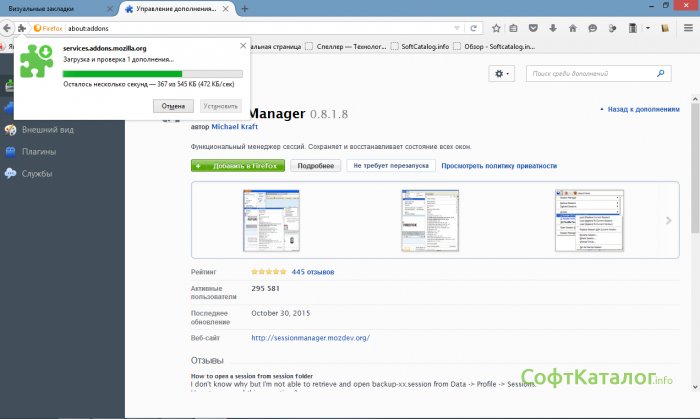The width and height of the screenshot is (700, 419).
Task: Open the Службы sidebar category
Action: pyautogui.click(x=37, y=173)
